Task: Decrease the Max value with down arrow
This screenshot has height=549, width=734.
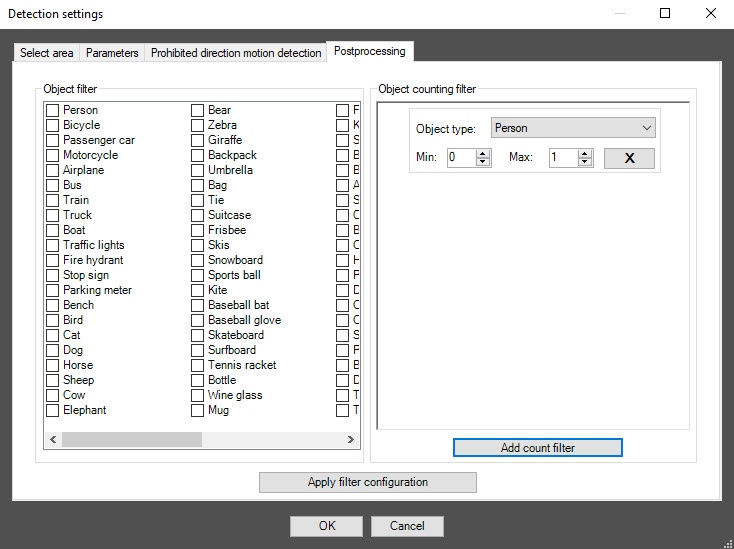Action: pyautogui.click(x=586, y=162)
